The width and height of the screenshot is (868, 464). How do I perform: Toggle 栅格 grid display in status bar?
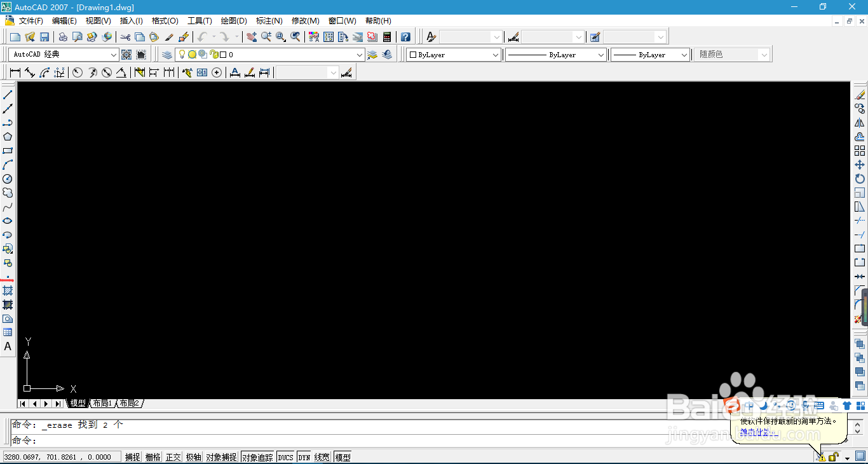tap(153, 457)
